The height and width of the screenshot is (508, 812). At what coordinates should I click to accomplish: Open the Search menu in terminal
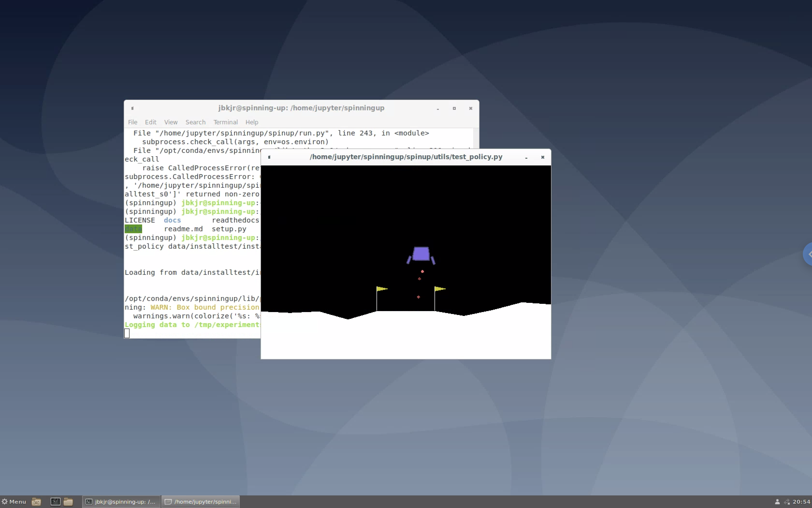pos(195,122)
